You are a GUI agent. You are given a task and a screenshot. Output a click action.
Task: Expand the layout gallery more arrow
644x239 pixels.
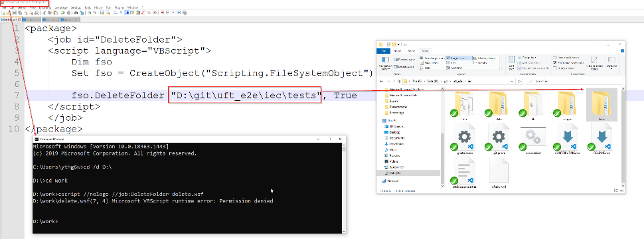pyautogui.click(x=501, y=68)
